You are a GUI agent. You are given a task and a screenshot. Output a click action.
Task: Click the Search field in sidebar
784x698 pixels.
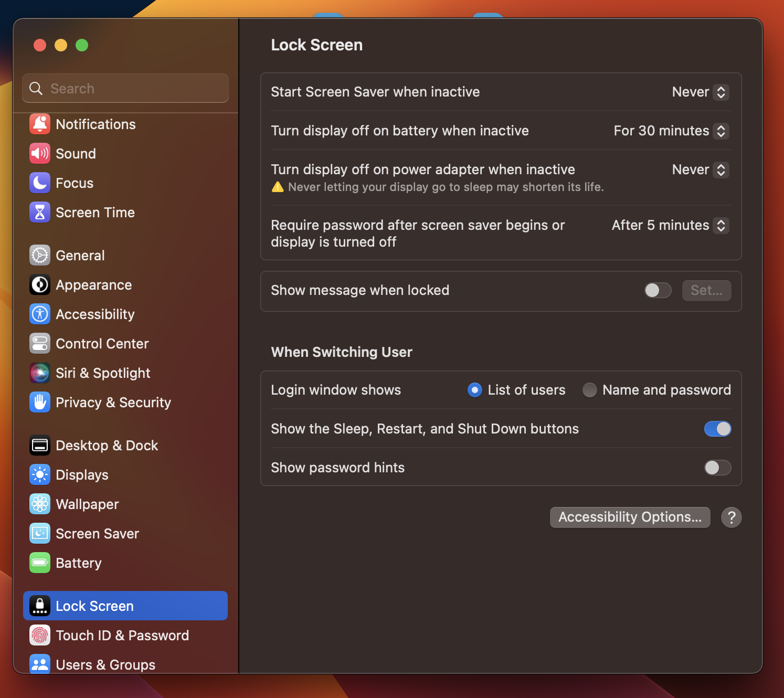click(x=125, y=88)
